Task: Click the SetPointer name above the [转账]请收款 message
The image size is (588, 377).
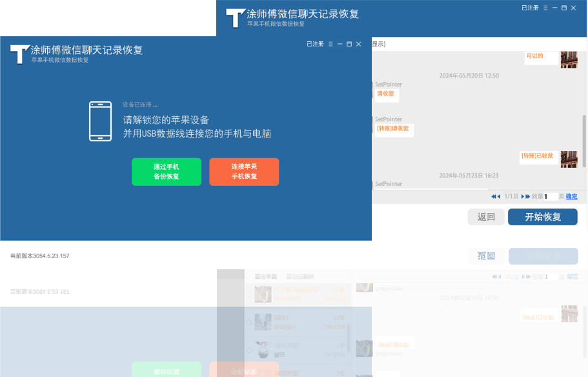Action: click(389, 119)
